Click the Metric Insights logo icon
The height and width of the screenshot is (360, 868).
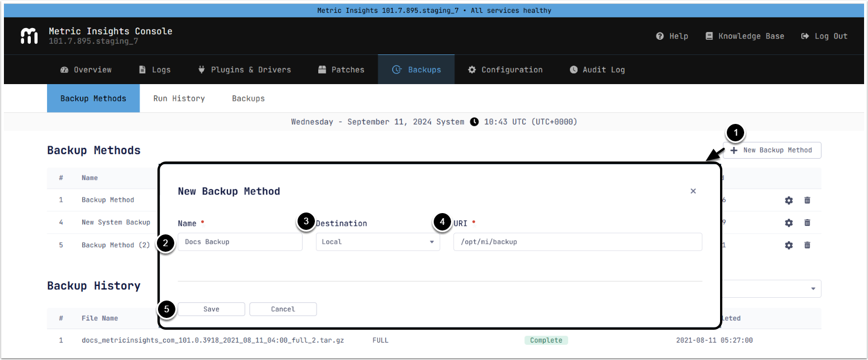(x=29, y=36)
